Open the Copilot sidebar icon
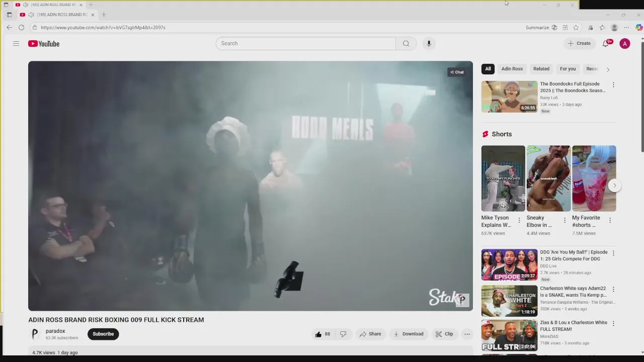Screen dimensions: 644x362 click(638, 28)
